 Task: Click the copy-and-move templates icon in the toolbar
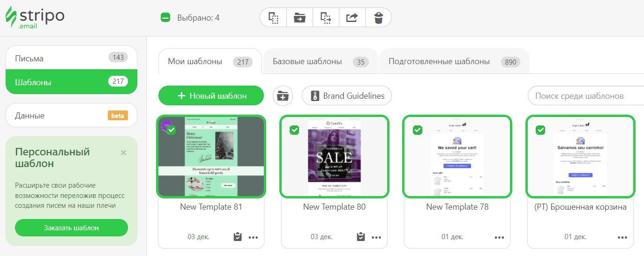[326, 18]
